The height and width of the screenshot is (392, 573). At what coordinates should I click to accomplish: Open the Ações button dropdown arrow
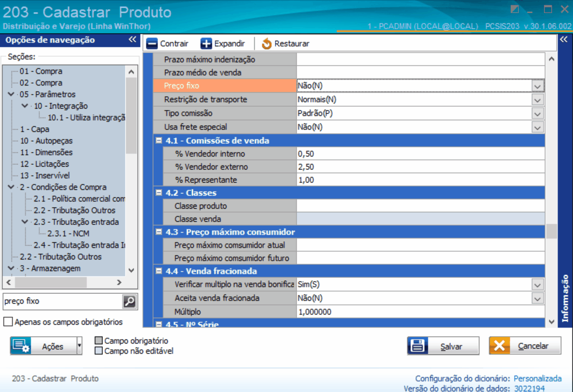pos(79,346)
